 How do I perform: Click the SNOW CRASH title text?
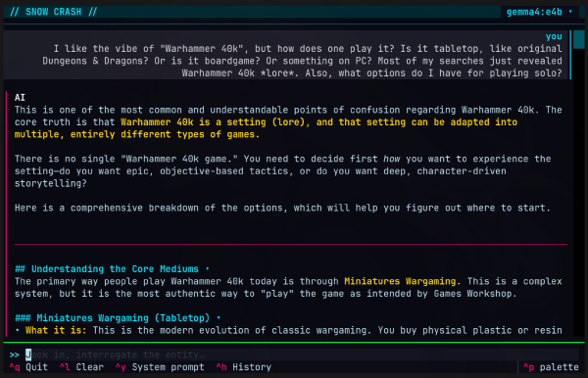click(x=53, y=12)
